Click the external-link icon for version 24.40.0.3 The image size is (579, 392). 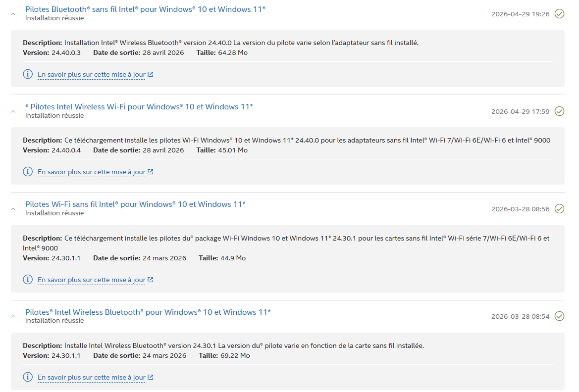[150, 74]
